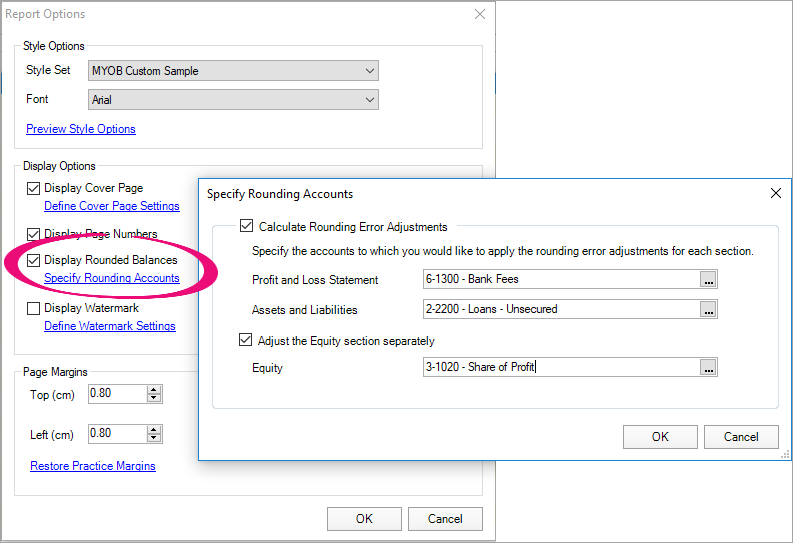Open account lookup for Equity field
Image resolution: width=793 pixels, height=543 pixels.
708,368
